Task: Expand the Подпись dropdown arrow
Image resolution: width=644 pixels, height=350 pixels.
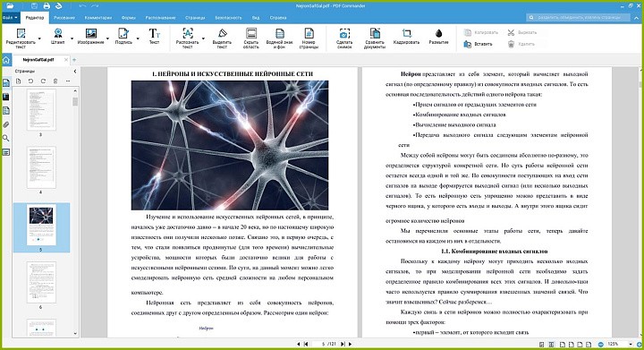Action: [138, 38]
